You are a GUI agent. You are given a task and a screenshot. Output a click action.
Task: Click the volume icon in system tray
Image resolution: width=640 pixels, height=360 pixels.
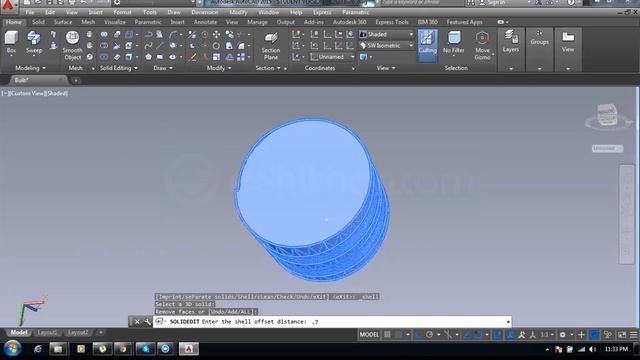592,349
